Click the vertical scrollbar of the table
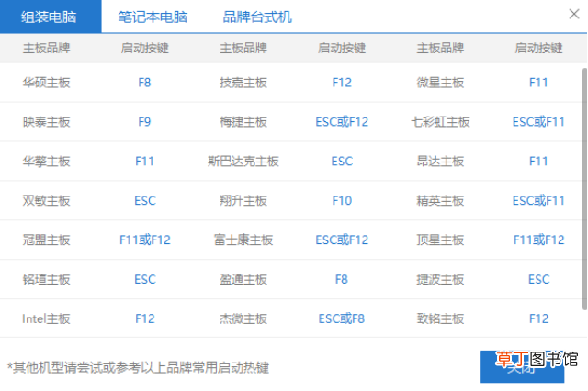 [x=584, y=189]
